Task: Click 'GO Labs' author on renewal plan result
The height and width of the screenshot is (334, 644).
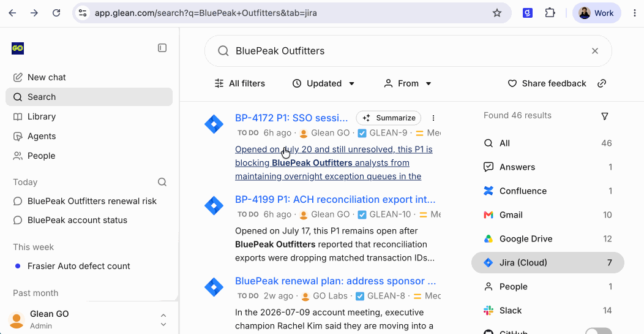Action: click(x=330, y=296)
